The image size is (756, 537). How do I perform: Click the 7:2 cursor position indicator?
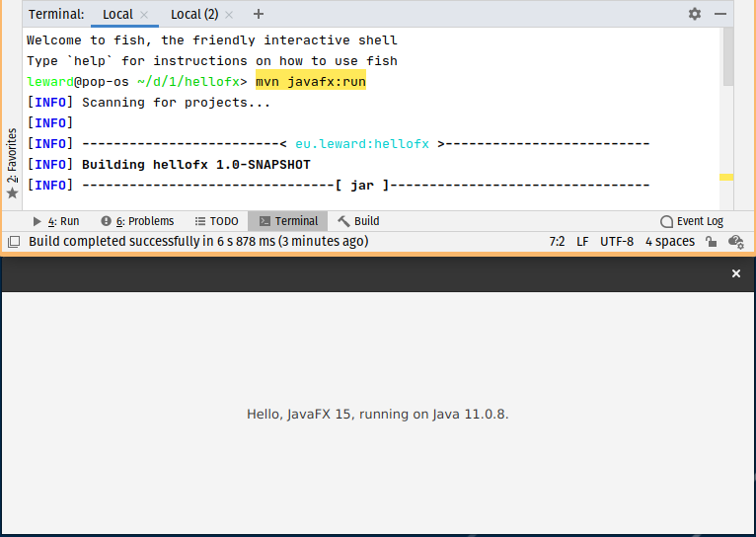tap(557, 242)
